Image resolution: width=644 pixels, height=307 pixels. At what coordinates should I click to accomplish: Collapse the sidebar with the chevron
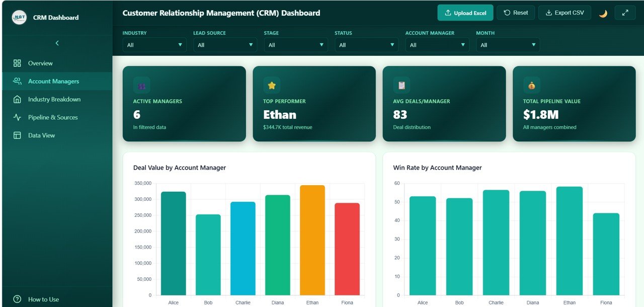point(57,43)
